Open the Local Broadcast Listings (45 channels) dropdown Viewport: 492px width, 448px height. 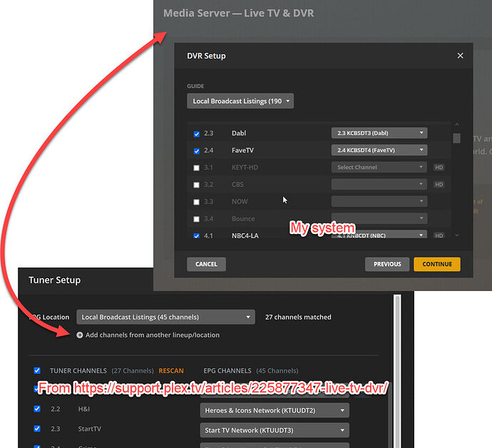165,317
